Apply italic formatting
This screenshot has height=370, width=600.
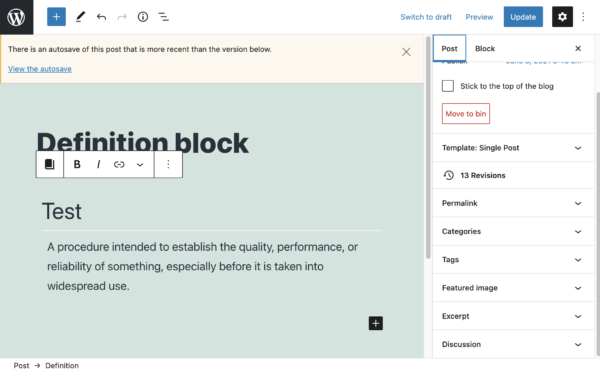pyautogui.click(x=98, y=165)
